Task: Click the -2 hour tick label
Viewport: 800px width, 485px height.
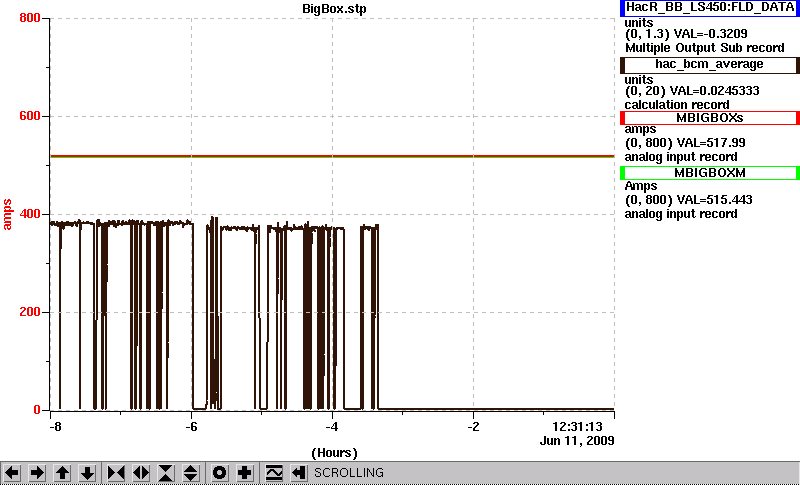Action: (473, 426)
